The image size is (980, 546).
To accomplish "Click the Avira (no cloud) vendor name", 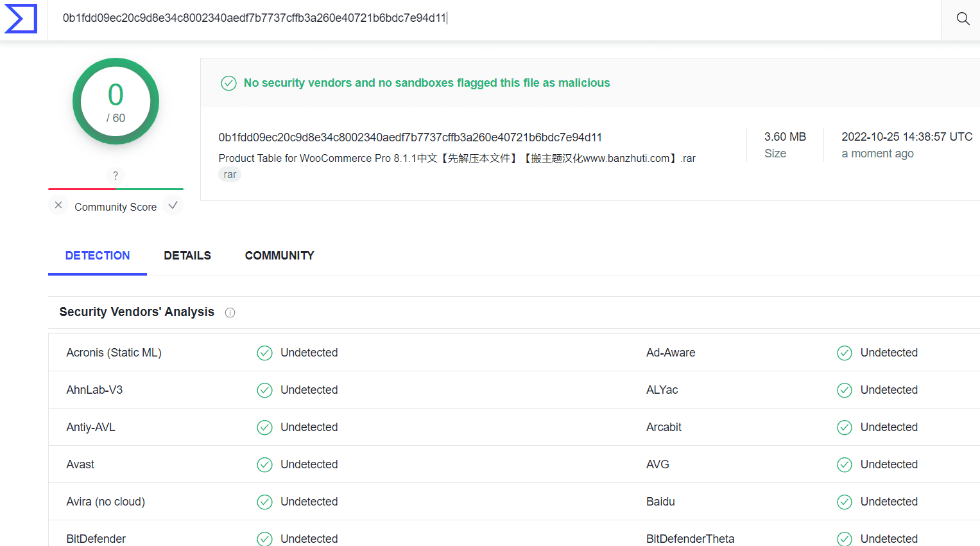I will tap(106, 502).
